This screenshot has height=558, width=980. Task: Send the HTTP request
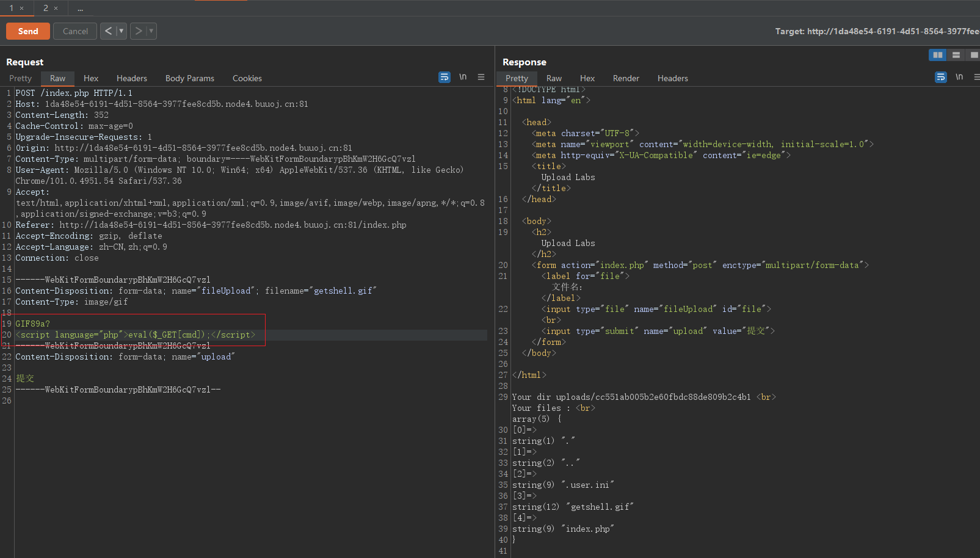[28, 31]
